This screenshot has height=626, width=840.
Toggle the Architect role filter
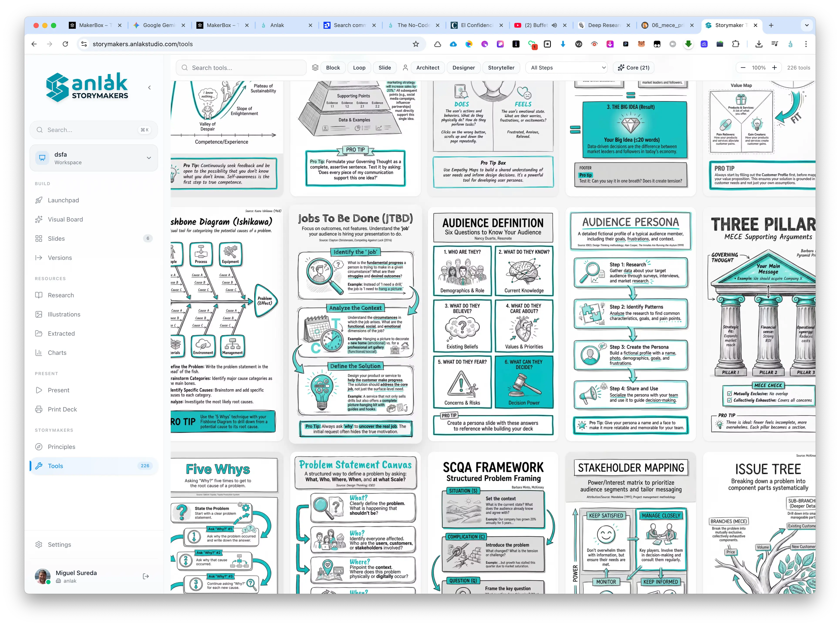coord(428,68)
